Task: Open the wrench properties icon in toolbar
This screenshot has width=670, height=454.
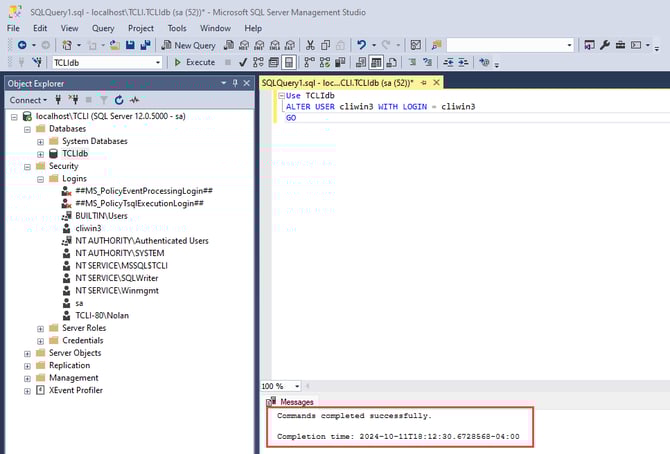Action: pyautogui.click(x=605, y=45)
